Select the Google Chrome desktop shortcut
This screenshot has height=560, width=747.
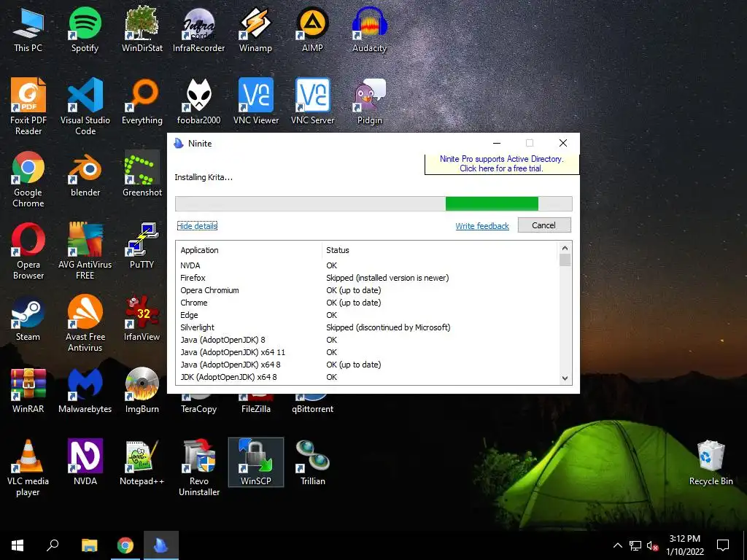click(x=28, y=179)
